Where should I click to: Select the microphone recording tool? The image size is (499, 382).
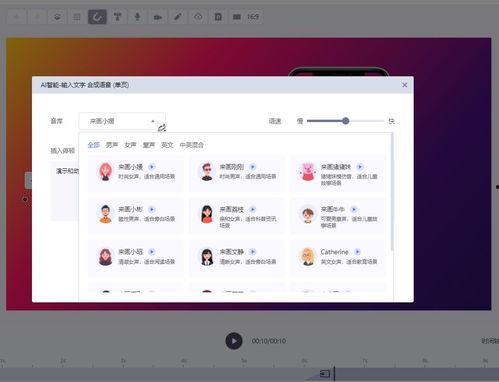[x=137, y=17]
